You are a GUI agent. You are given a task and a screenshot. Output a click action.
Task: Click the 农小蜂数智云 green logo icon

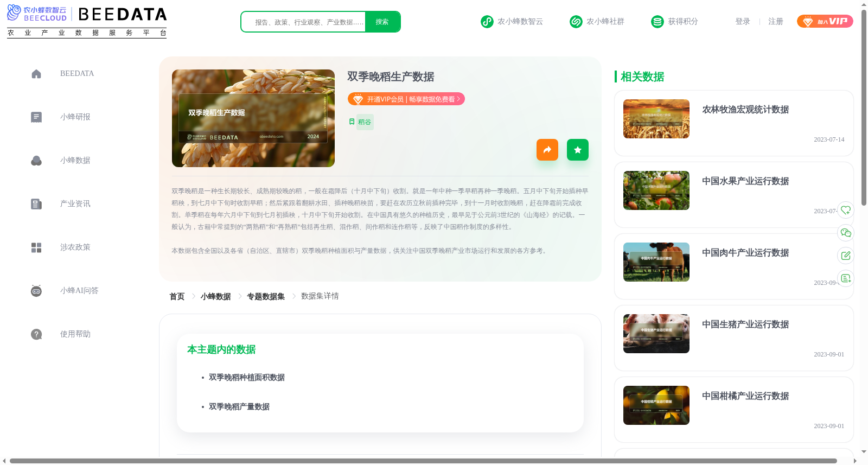[487, 22]
